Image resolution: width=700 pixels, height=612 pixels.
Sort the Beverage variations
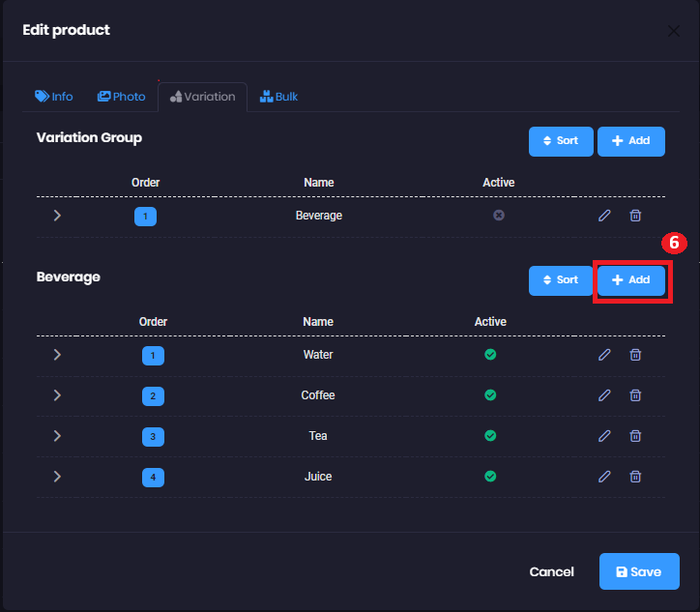pos(561,280)
